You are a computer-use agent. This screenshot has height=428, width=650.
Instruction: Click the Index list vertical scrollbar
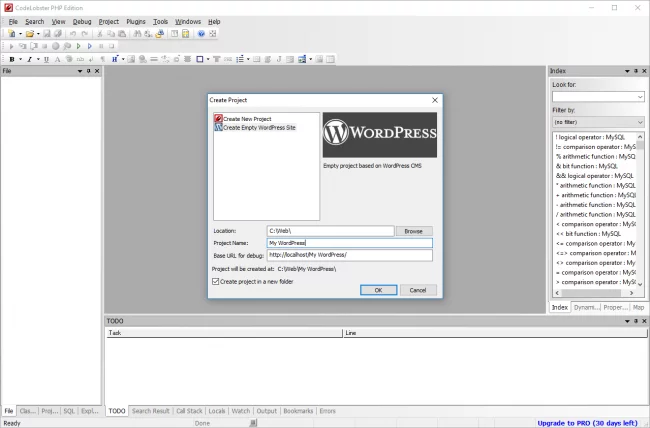pos(640,210)
